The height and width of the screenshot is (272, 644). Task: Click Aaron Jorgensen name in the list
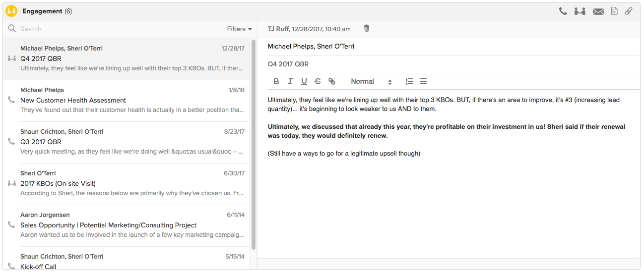click(x=45, y=215)
